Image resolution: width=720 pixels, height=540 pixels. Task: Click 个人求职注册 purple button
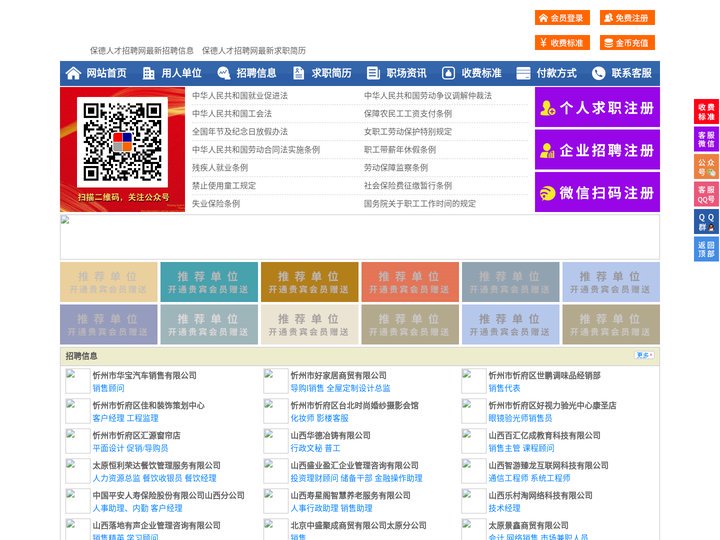click(x=597, y=107)
